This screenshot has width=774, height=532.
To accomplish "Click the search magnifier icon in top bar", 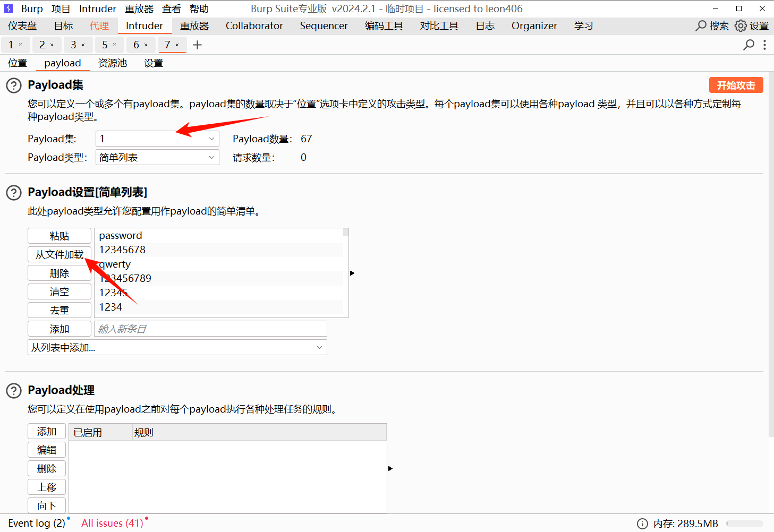I will pyautogui.click(x=701, y=25).
